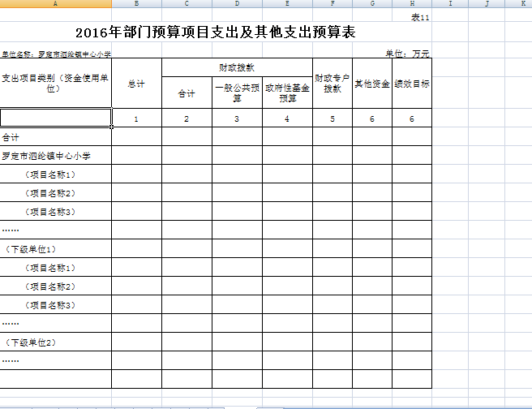
Task: Click the 其他资金 header cell
Action: coord(372,83)
